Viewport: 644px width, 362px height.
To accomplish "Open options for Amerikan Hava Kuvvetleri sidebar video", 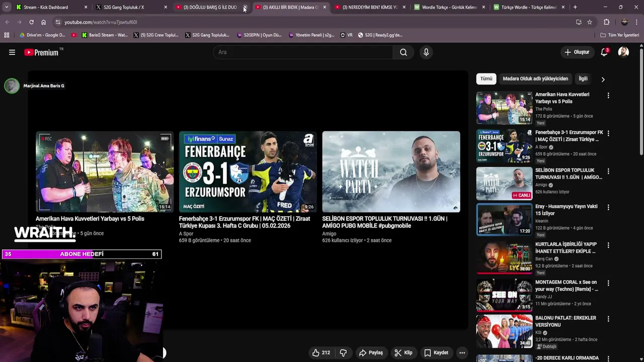I will click(x=608, y=96).
